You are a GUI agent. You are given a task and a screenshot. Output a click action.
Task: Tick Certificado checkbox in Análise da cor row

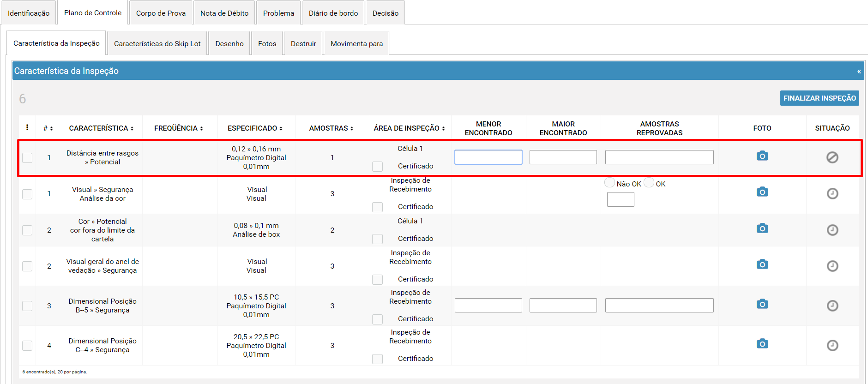click(377, 207)
